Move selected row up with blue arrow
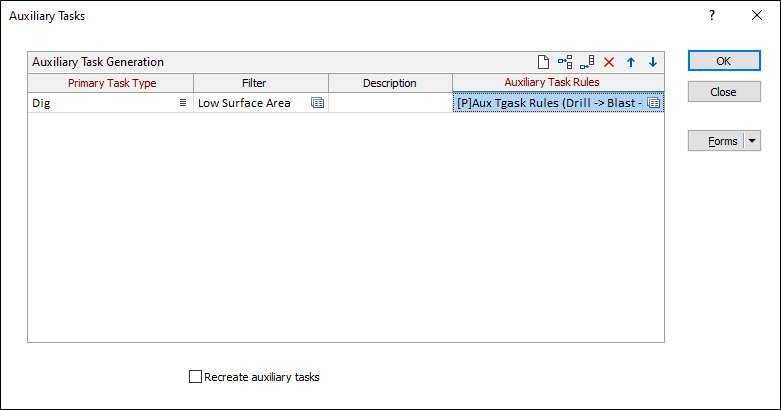 coord(631,62)
